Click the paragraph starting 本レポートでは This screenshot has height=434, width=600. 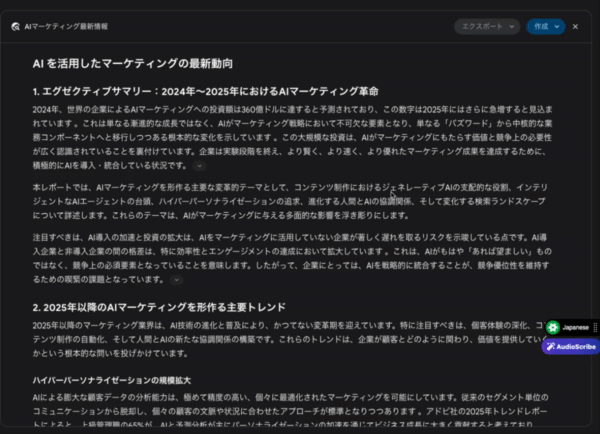(x=290, y=201)
